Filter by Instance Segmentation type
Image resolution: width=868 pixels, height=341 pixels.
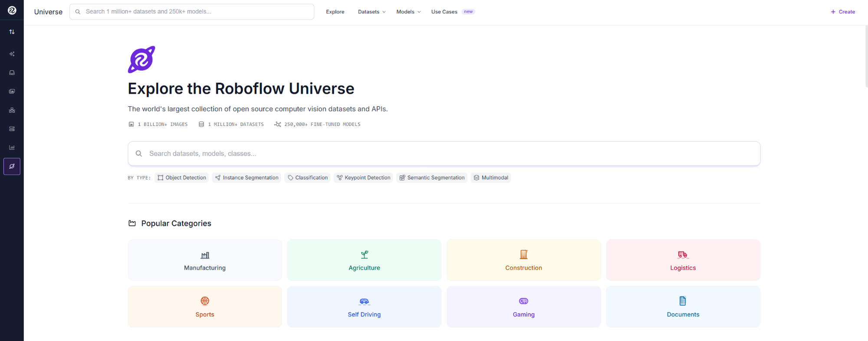(x=247, y=178)
